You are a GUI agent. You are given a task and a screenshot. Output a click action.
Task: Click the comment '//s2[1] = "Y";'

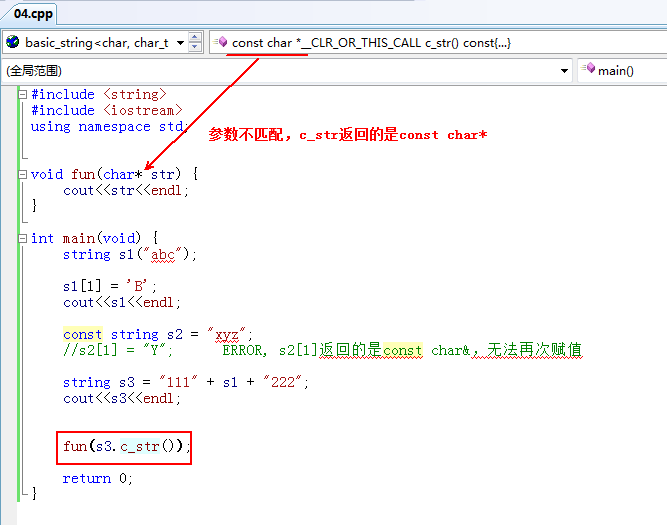tap(118, 350)
